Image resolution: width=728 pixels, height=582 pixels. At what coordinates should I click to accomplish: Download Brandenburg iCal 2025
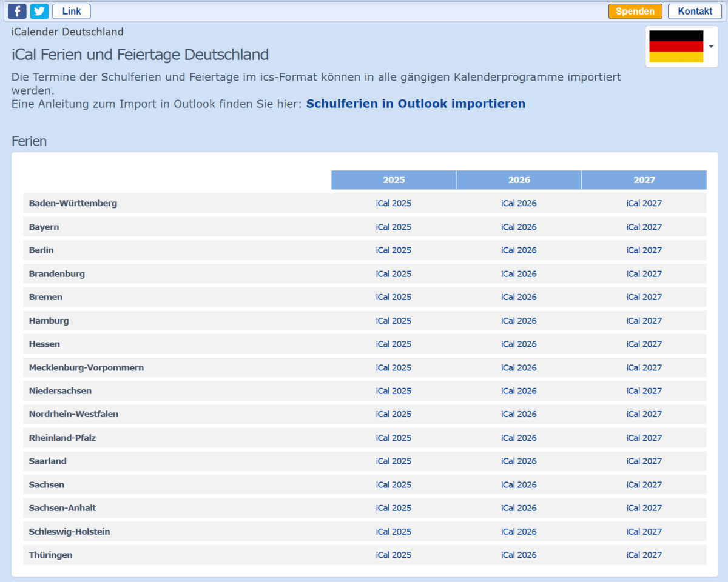point(394,274)
